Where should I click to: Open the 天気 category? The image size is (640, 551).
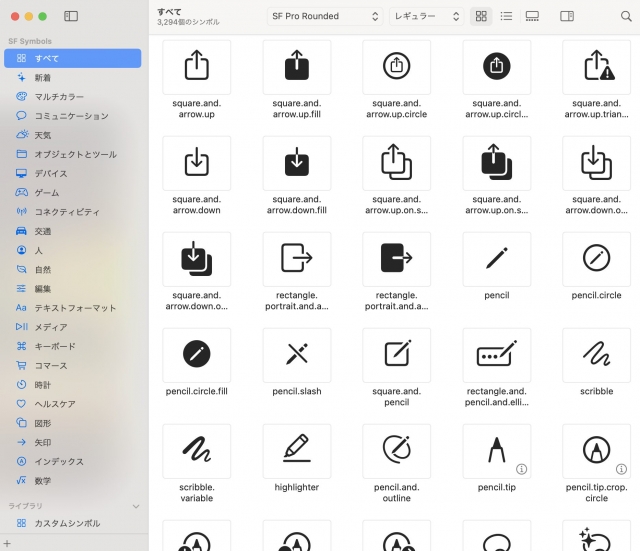pyautogui.click(x=73, y=135)
